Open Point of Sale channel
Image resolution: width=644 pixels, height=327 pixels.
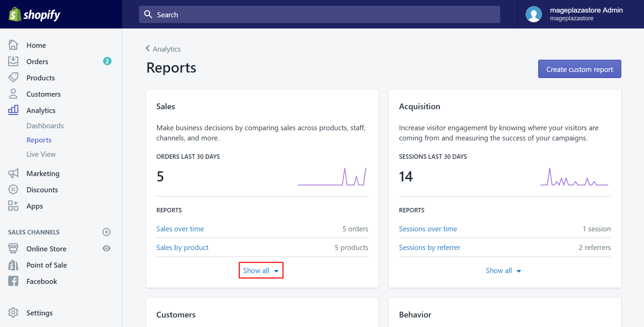(47, 265)
